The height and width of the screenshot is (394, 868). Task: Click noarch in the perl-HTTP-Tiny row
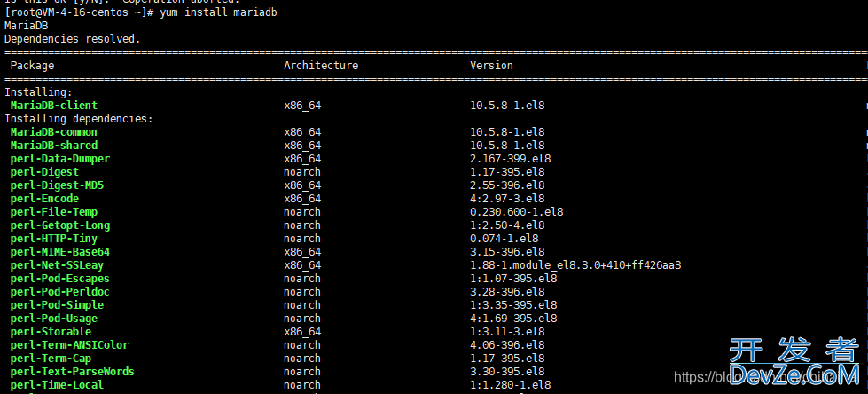tap(302, 239)
